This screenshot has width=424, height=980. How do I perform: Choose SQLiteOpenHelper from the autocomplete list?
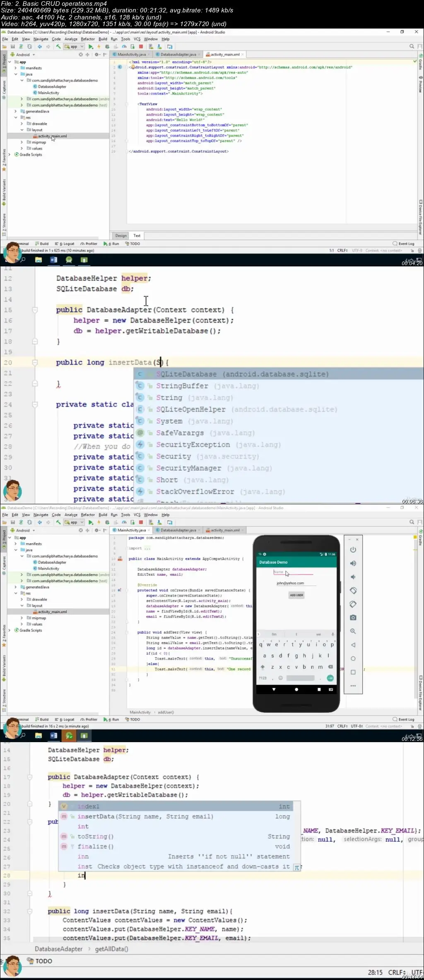click(x=279, y=410)
